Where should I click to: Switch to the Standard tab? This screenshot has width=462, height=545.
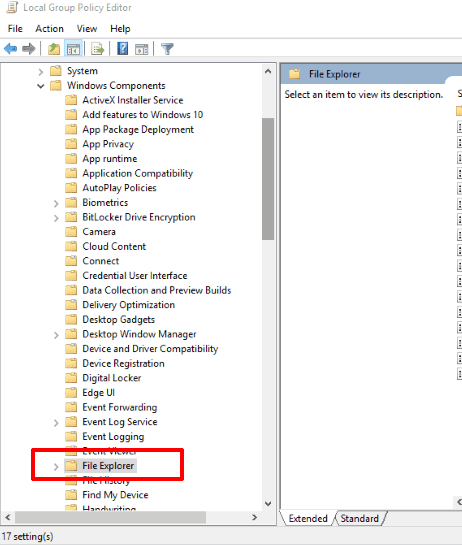click(359, 518)
